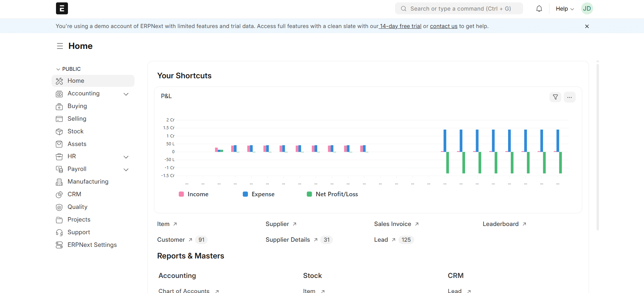Click the ERPNext logo icon
644x293 pixels.
62,9
